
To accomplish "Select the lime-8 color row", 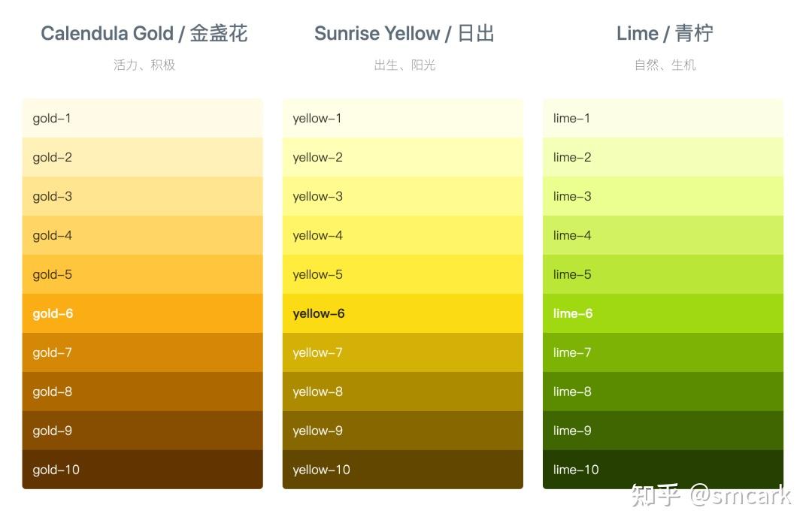I will click(662, 391).
